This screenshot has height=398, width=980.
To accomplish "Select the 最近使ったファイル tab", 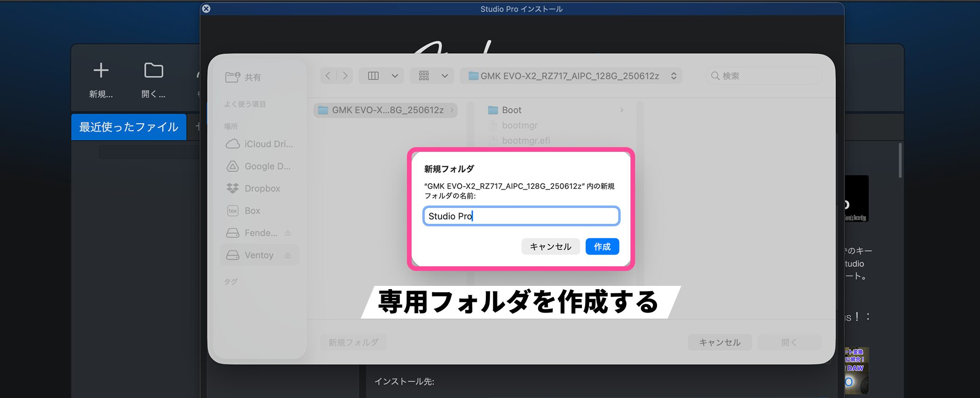I will pyautogui.click(x=129, y=127).
